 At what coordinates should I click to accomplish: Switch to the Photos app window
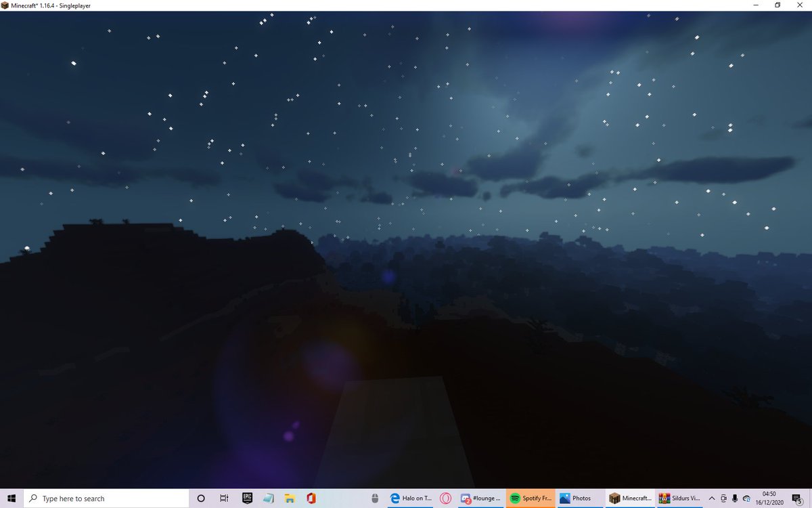tap(579, 499)
